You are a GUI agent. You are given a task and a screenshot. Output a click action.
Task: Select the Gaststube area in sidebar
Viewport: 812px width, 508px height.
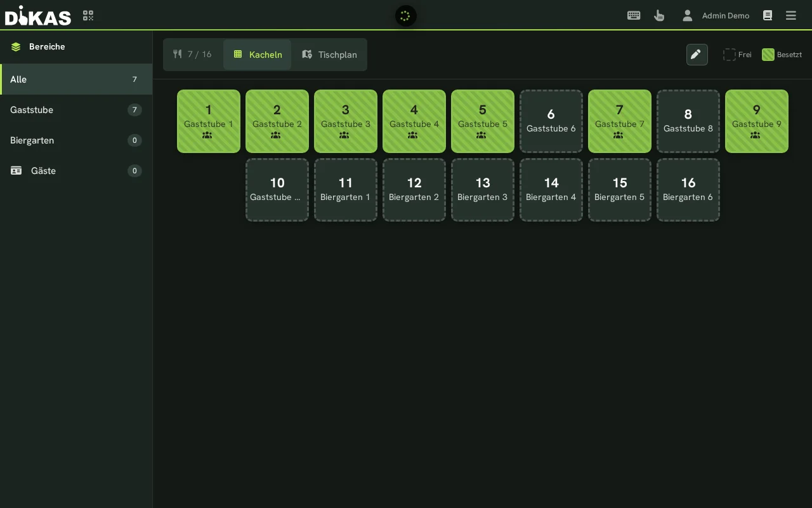76,110
